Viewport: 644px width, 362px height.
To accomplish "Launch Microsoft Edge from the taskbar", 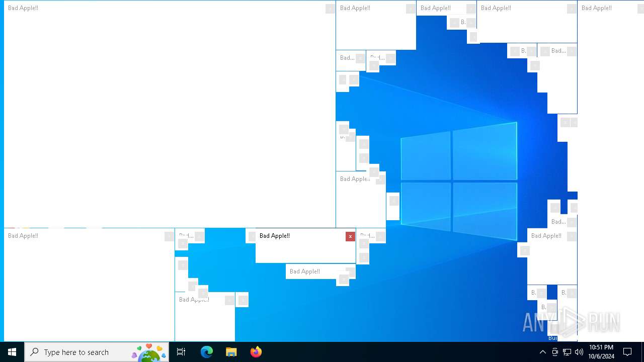I will (x=207, y=352).
